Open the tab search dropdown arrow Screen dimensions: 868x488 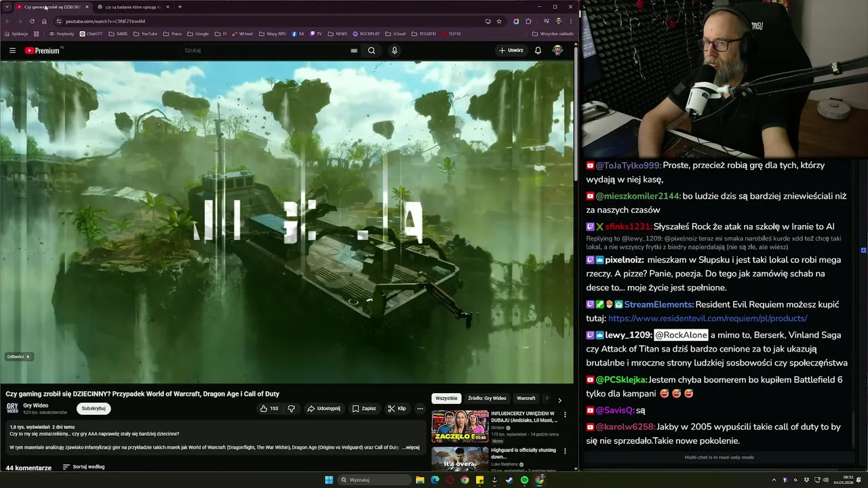point(7,7)
